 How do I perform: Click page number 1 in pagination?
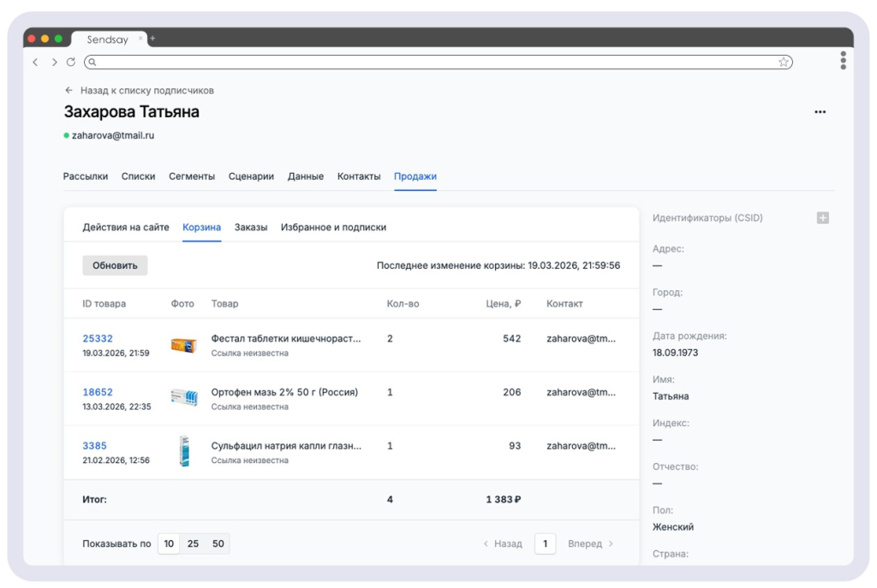click(546, 543)
